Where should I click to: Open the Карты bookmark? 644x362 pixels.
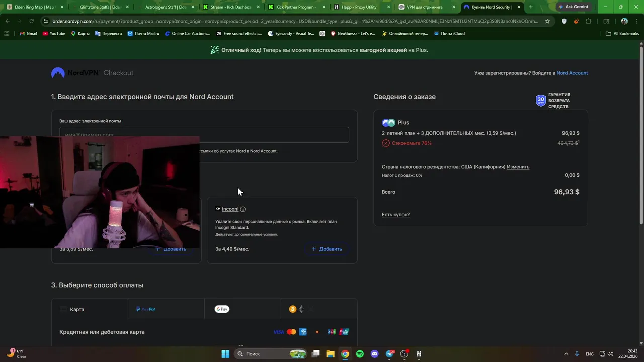80,33
